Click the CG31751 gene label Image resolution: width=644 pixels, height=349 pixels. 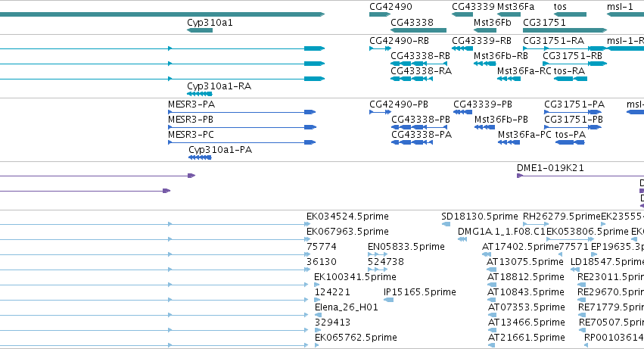tap(544, 23)
